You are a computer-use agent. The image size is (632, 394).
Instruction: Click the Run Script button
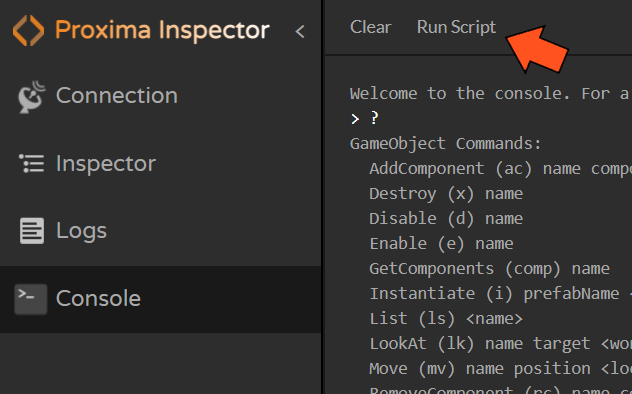[456, 27]
